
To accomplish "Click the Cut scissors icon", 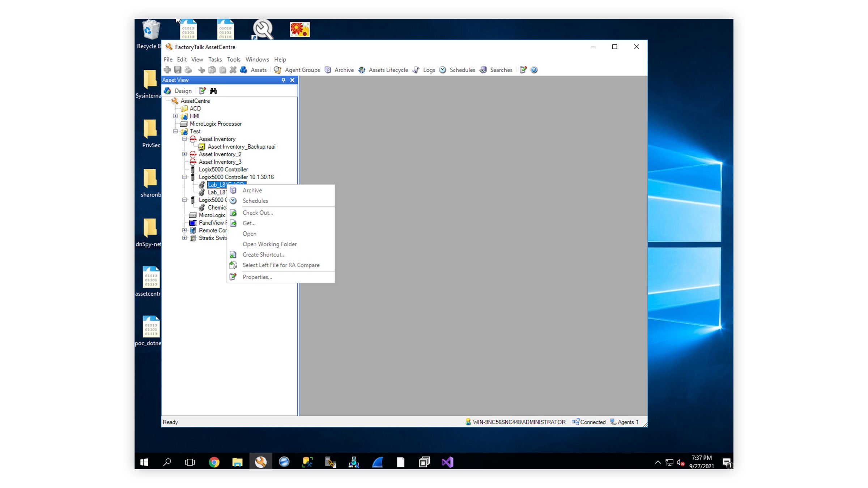I will pos(201,70).
